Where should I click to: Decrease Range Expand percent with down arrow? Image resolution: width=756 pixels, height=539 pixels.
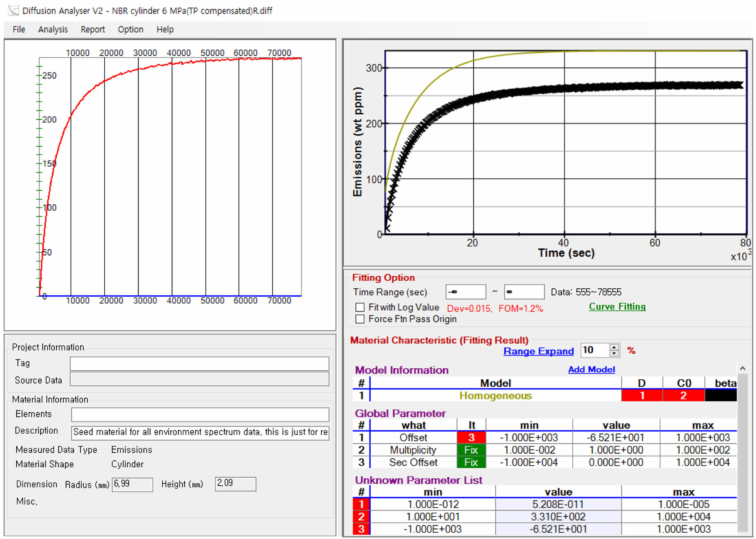click(614, 353)
